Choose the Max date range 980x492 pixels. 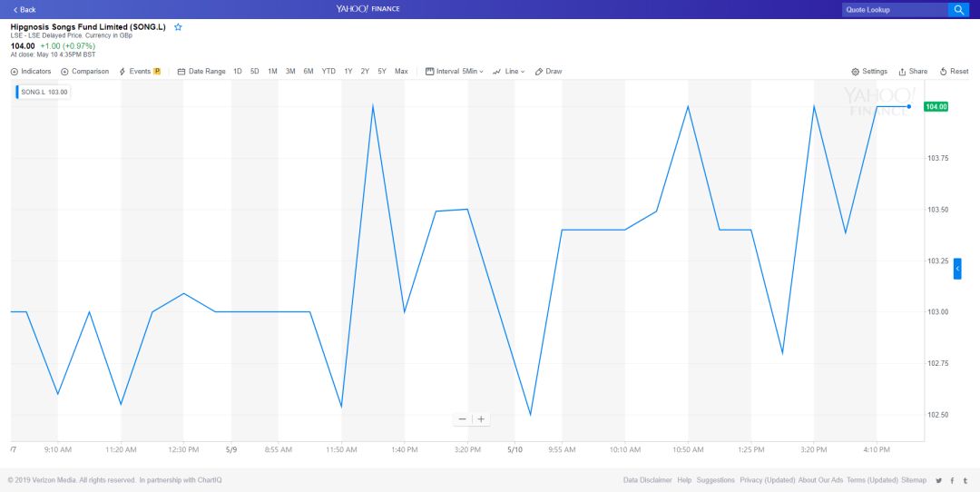tap(401, 72)
